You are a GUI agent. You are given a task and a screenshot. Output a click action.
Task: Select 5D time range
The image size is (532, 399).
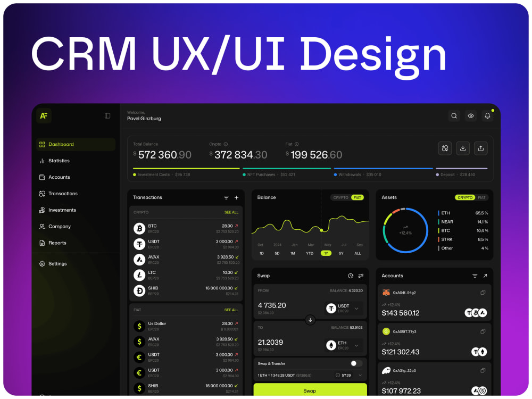(277, 253)
